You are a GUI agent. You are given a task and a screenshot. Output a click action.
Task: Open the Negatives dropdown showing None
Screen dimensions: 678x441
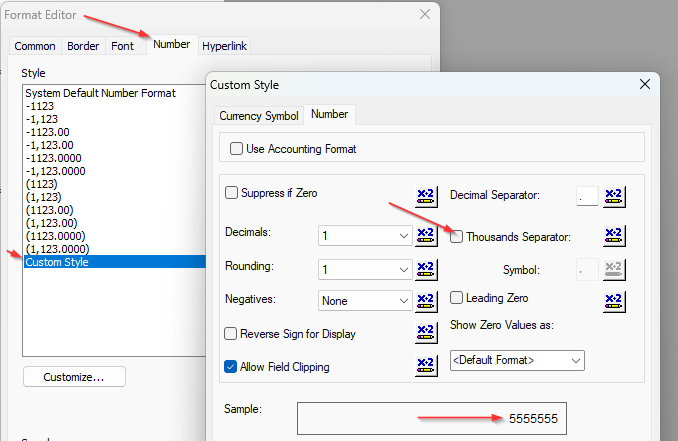click(365, 300)
